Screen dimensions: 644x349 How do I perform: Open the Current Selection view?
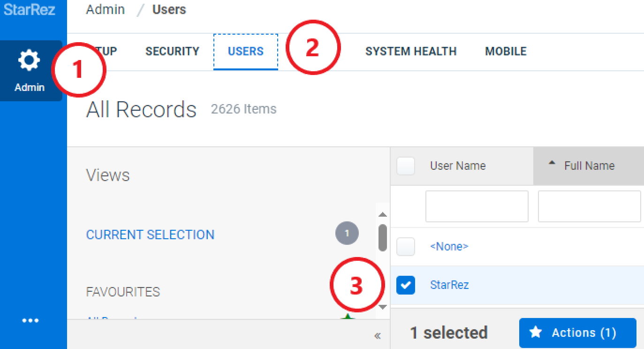pyautogui.click(x=150, y=235)
